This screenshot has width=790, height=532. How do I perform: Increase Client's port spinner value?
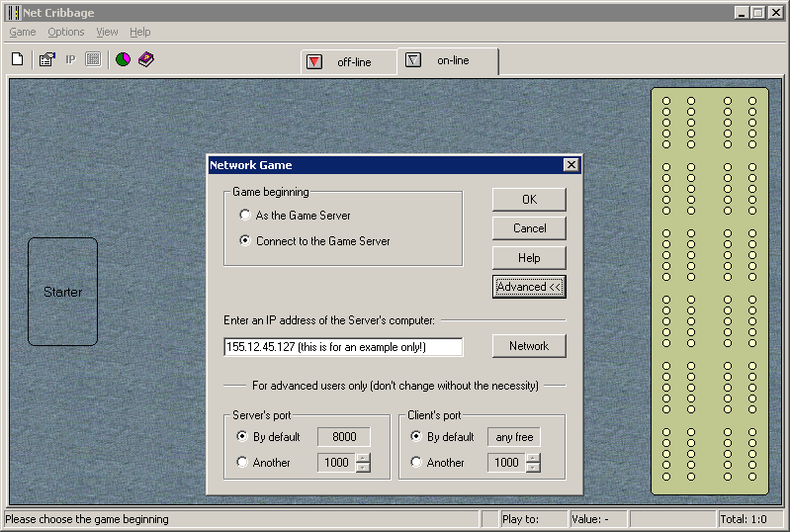click(x=533, y=458)
